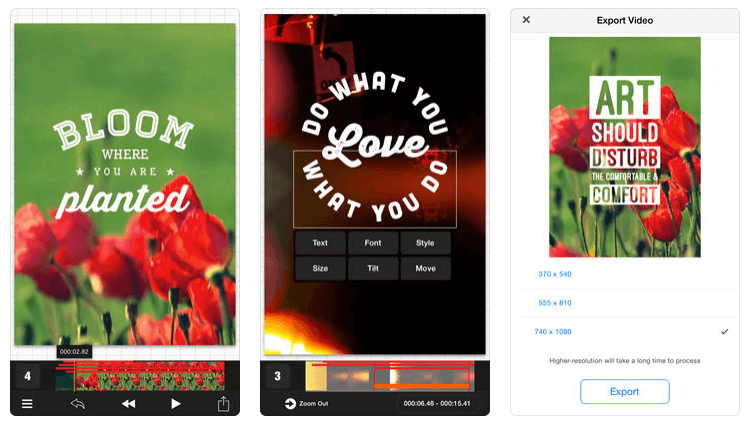Open the Tilt option
Screen dimensions: 754x428
[373, 268]
